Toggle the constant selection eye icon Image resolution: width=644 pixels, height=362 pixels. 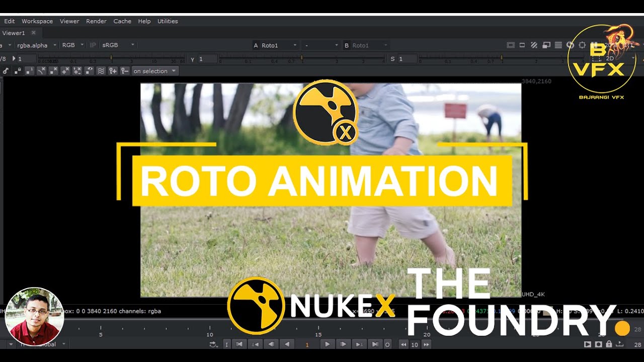click(x=89, y=71)
